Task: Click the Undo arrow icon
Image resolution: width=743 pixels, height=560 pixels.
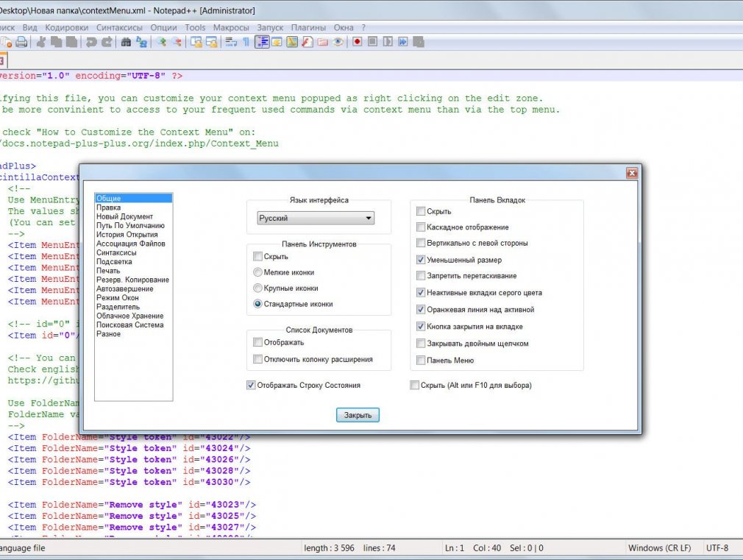Action: 91,42
